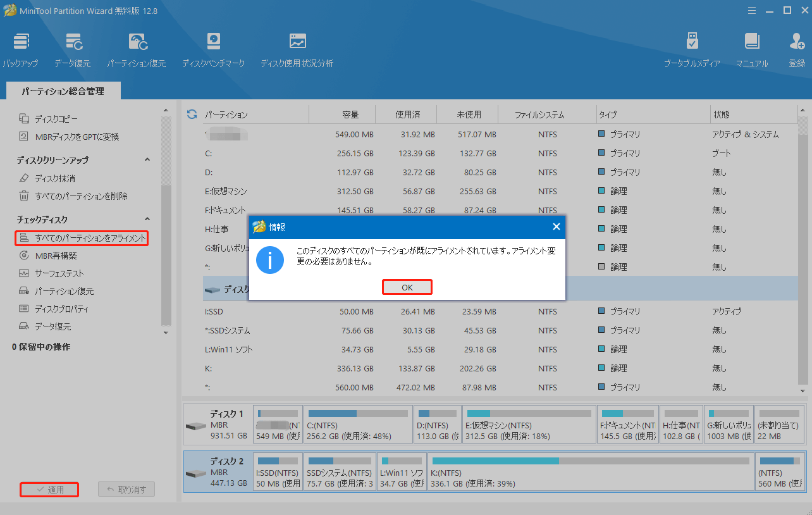Select the (未割り当て) 22 MB block
The width and height of the screenshot is (812, 515).
tap(780, 425)
